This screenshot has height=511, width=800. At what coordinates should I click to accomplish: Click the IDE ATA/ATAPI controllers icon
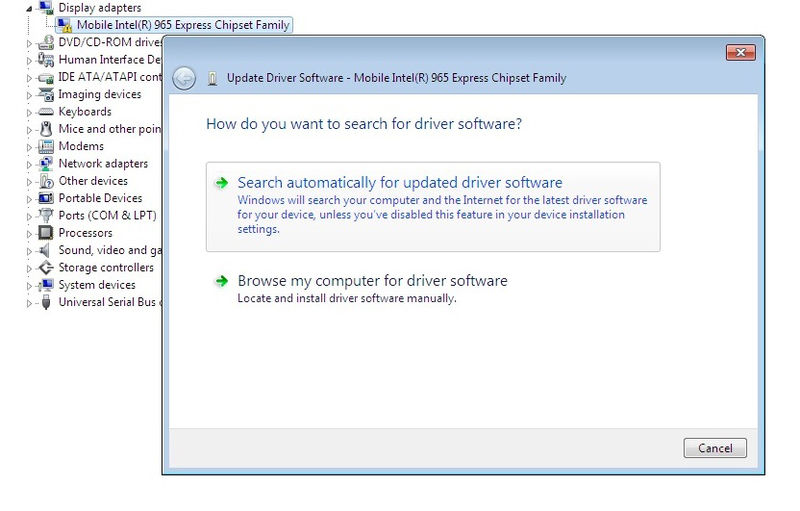pyautogui.click(x=45, y=78)
